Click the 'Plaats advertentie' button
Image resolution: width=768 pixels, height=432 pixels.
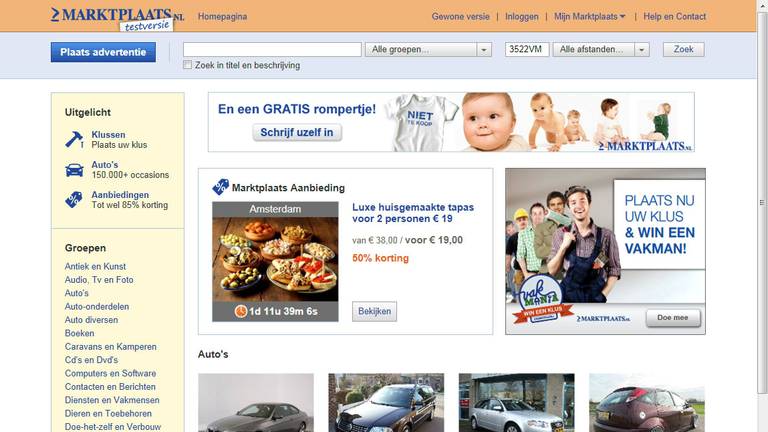tap(103, 52)
